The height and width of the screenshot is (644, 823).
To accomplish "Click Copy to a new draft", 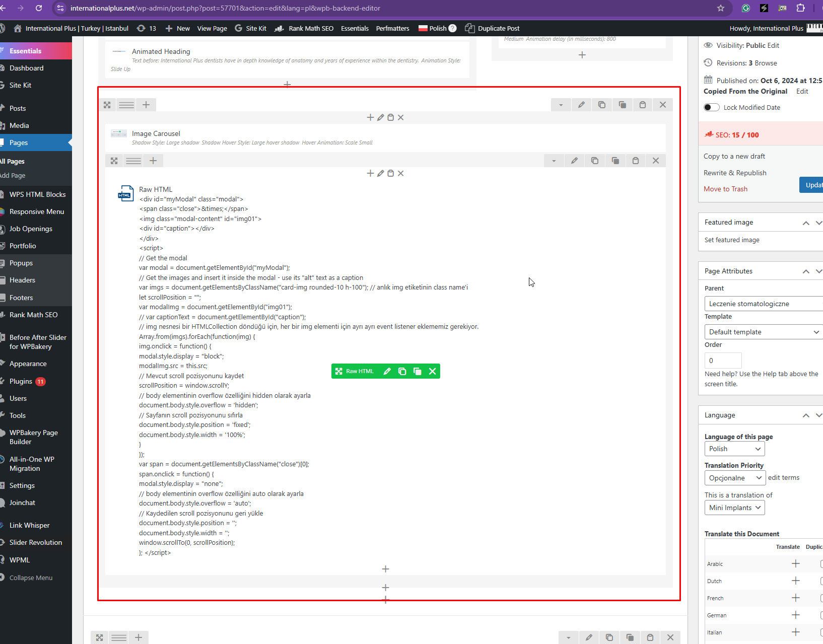I will point(734,156).
